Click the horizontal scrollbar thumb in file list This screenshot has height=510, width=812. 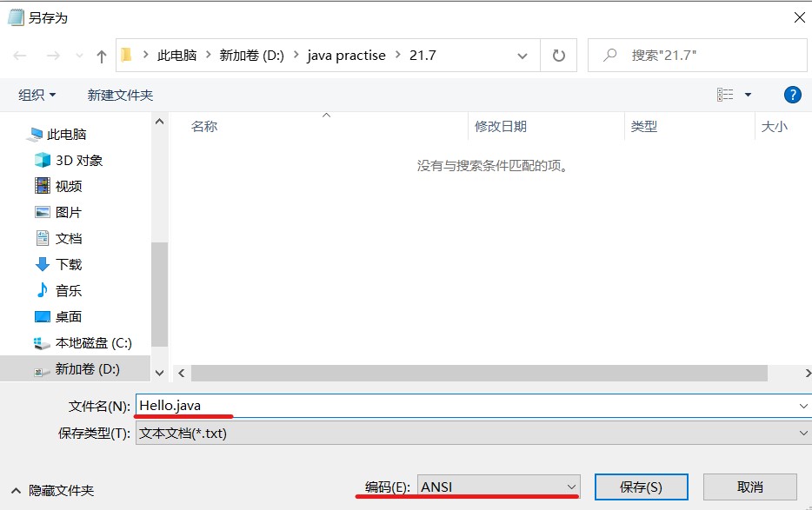[x=479, y=373]
